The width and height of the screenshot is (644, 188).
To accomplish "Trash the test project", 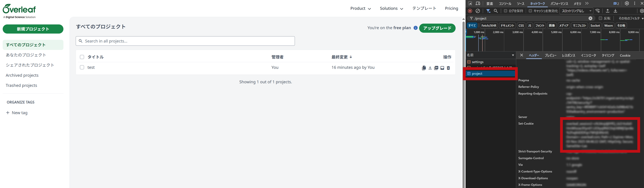I will [x=448, y=68].
